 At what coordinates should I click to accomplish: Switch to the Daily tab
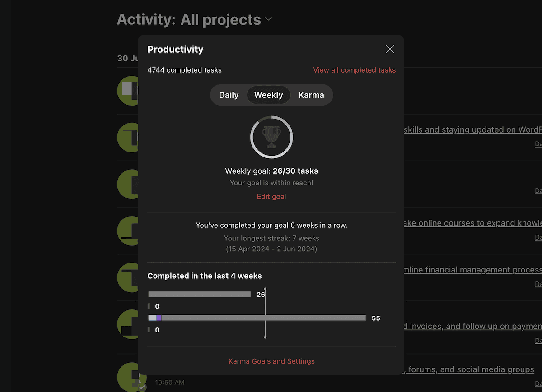[x=229, y=95]
